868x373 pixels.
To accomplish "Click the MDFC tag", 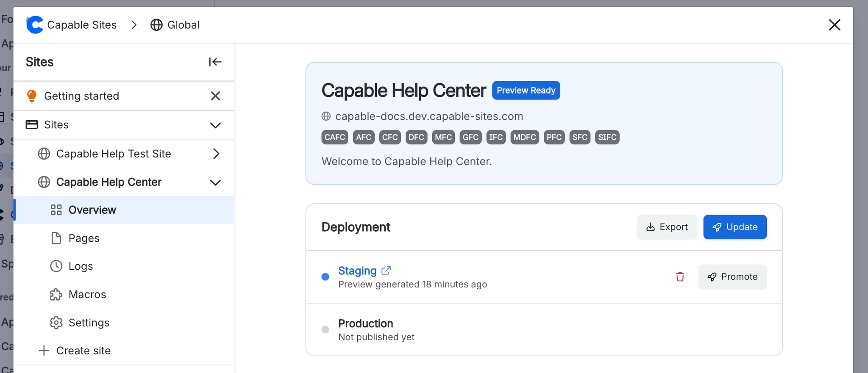I will pyautogui.click(x=525, y=137).
